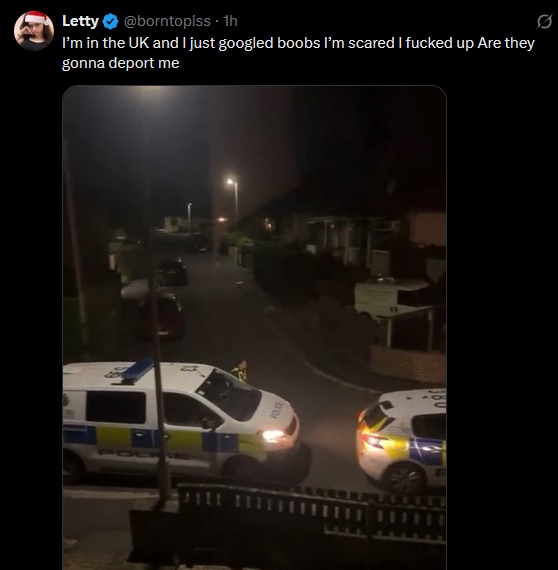Open the Grok explain-post icon
The height and width of the screenshot is (570, 558).
(544, 22)
